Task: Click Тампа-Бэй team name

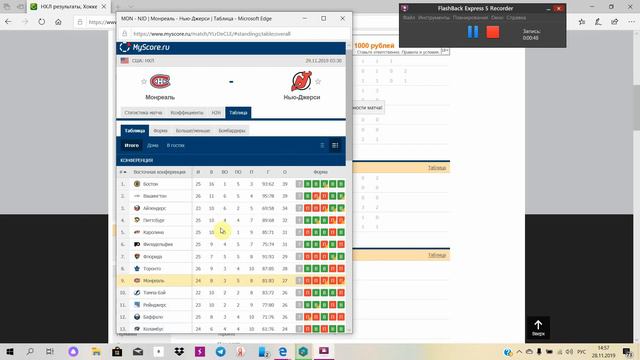Action: pyautogui.click(x=153, y=293)
